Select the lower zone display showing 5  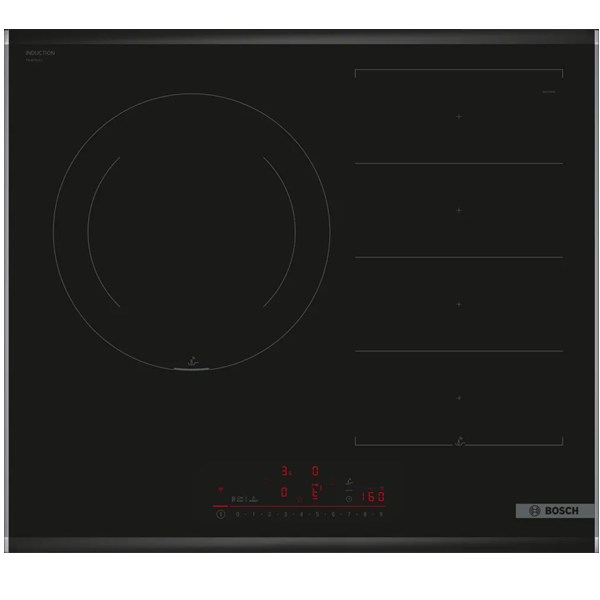[x=314, y=493]
